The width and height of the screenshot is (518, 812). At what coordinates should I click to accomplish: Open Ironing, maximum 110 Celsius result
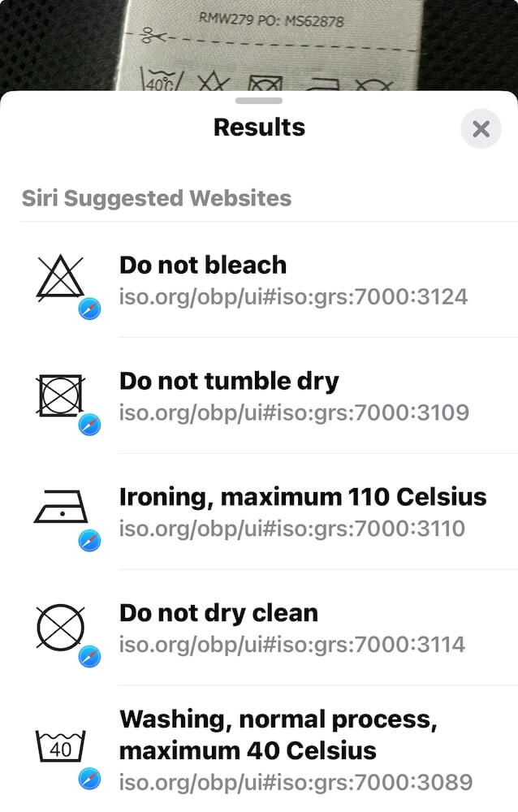pos(303,497)
